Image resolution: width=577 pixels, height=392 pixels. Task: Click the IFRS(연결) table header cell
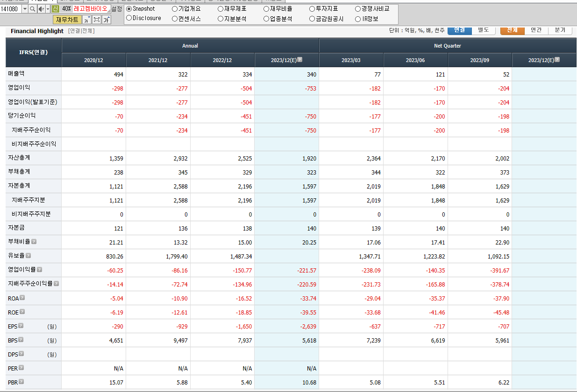click(34, 52)
